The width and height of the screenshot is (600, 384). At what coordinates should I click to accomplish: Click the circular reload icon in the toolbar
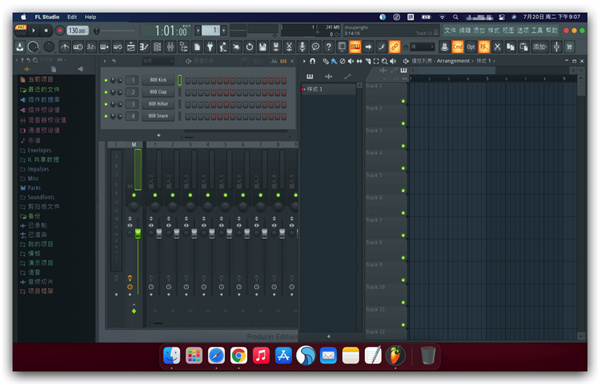click(x=249, y=47)
